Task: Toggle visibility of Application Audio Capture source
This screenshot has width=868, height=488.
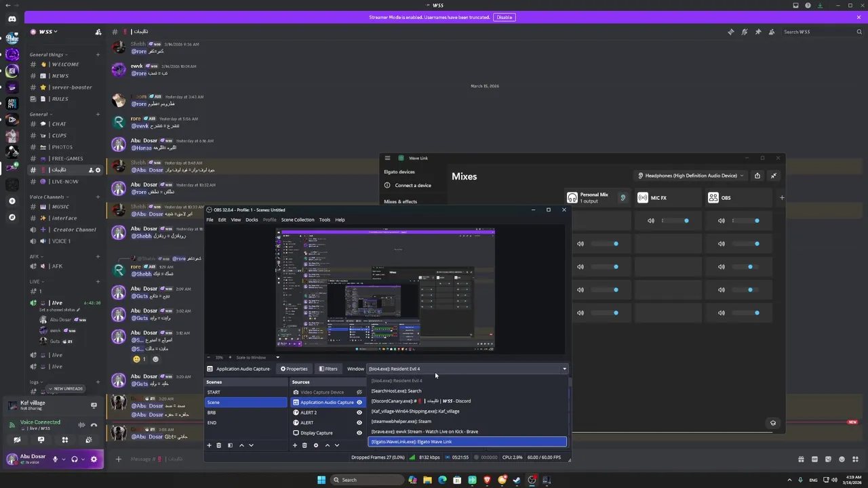Action: click(359, 403)
